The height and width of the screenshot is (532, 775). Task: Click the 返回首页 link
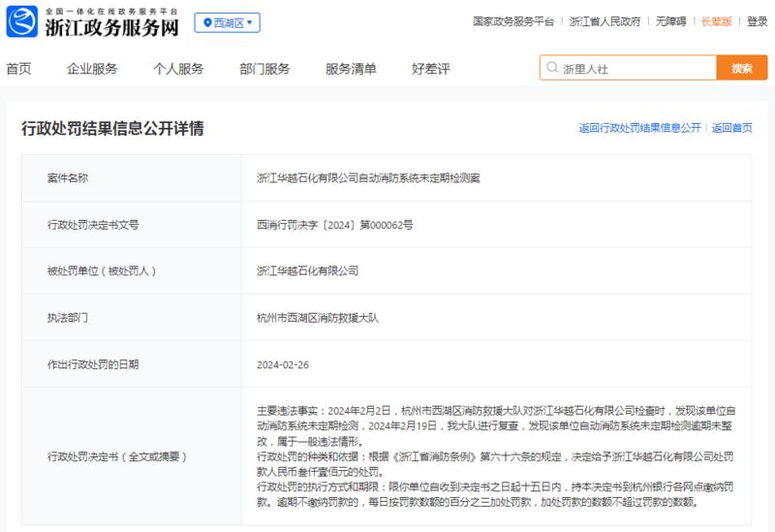tap(732, 128)
